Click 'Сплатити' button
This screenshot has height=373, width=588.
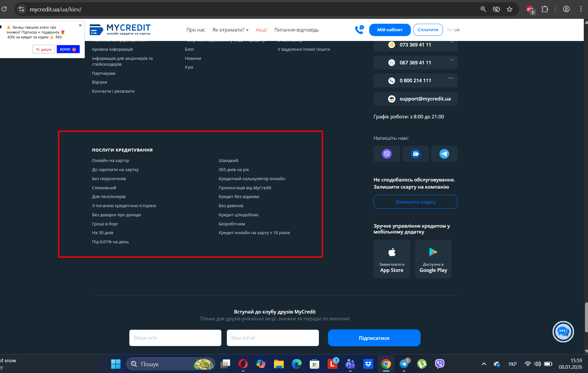point(428,30)
